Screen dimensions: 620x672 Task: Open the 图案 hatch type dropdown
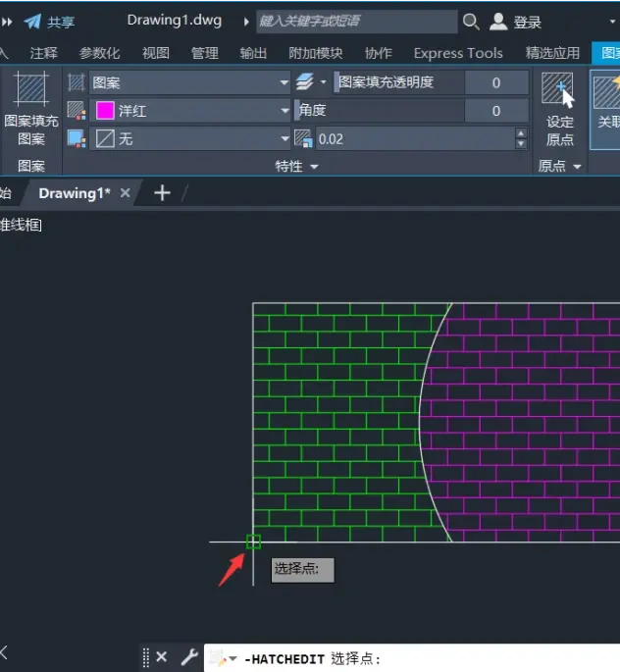tap(189, 82)
